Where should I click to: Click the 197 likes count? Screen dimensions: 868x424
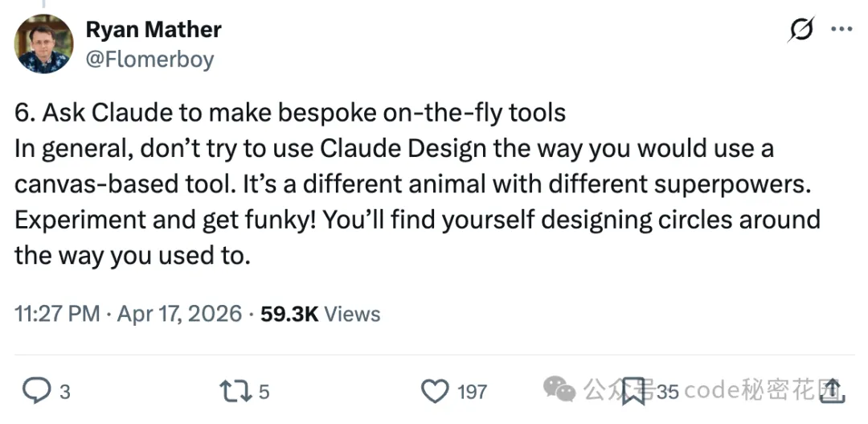[472, 392]
